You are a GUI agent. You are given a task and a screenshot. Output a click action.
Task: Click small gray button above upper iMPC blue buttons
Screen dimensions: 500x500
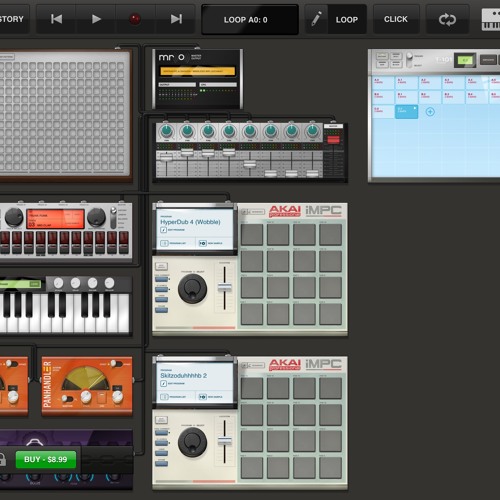point(161,266)
